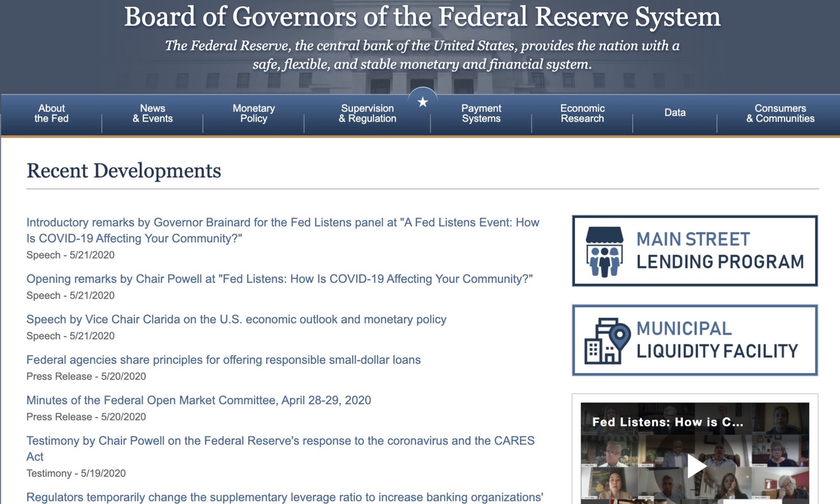This screenshot has height=504, width=840.
Task: Click the Board of Governors site title
Action: click(423, 17)
